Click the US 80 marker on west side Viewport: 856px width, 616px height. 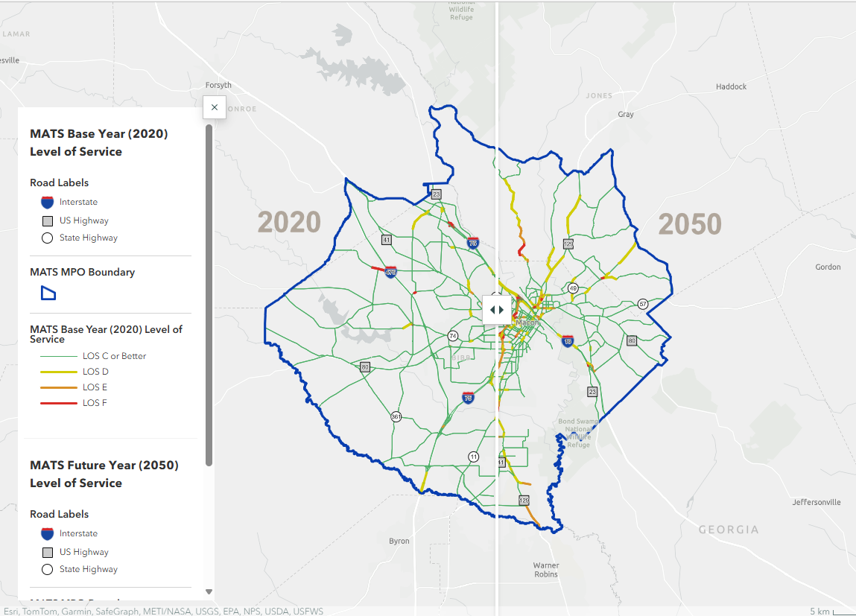tap(365, 367)
